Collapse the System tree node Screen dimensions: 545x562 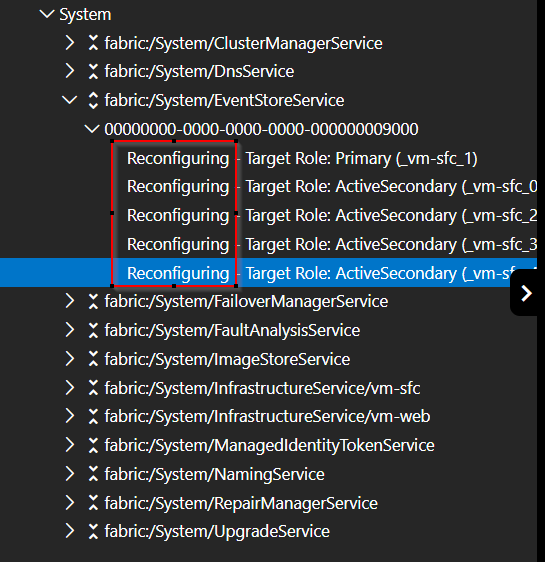(x=47, y=14)
